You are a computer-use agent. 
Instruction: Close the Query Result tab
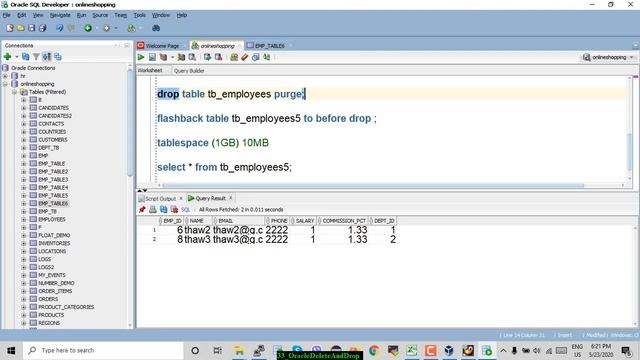tap(231, 198)
